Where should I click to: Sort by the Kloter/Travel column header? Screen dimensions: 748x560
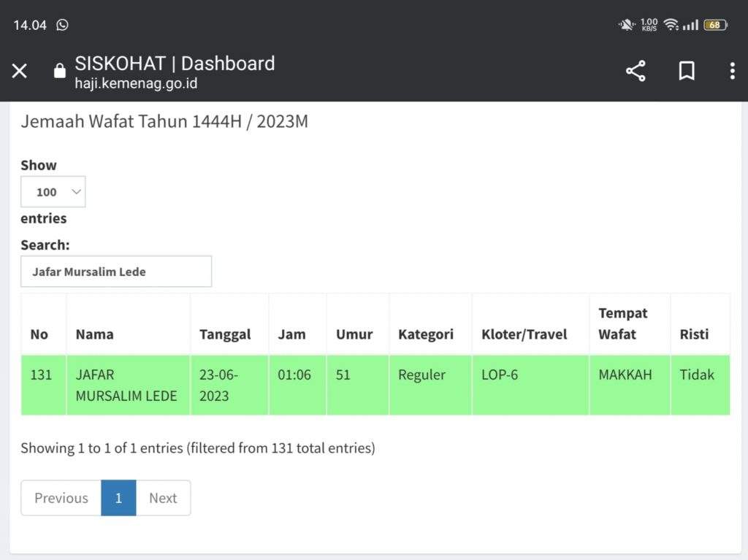524,334
